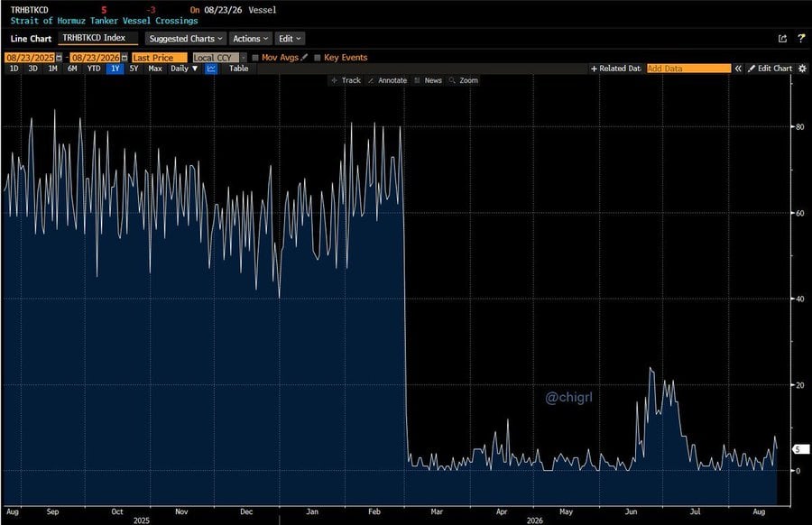The image size is (812, 525).
Task: Select the Max time range
Action: (155, 69)
